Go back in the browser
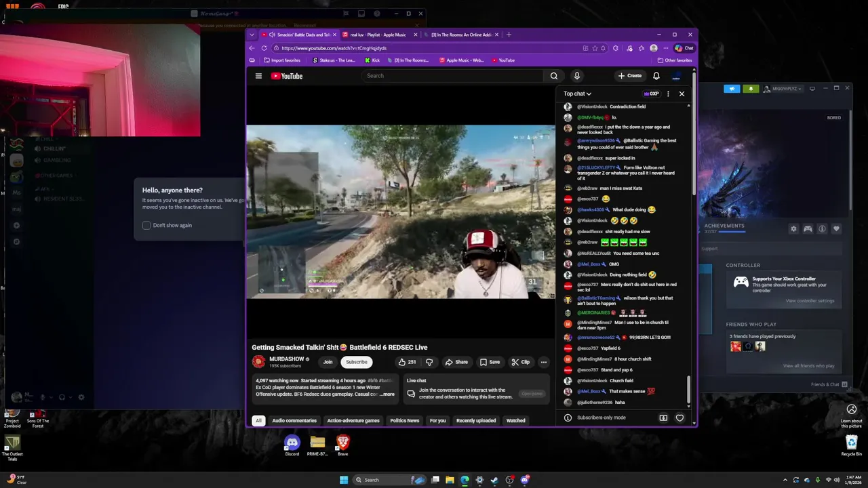The width and height of the screenshot is (868, 488). pos(252,48)
